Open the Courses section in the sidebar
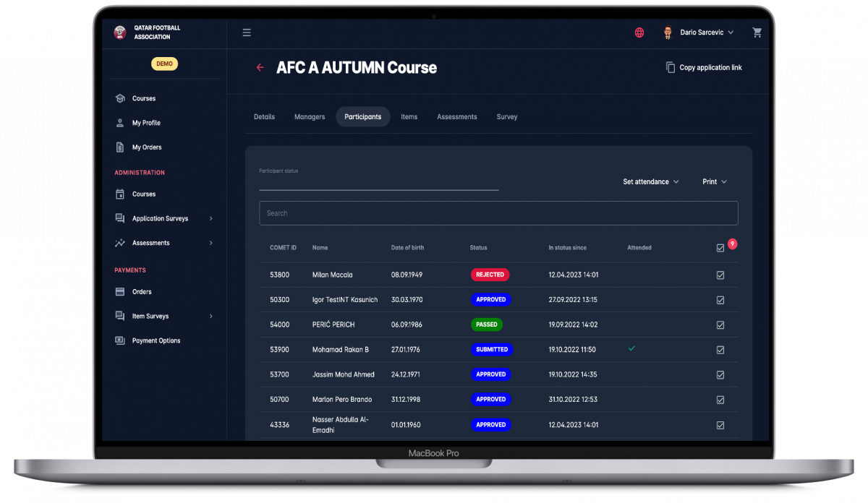Viewport: 868px width, 503px height. (x=144, y=98)
